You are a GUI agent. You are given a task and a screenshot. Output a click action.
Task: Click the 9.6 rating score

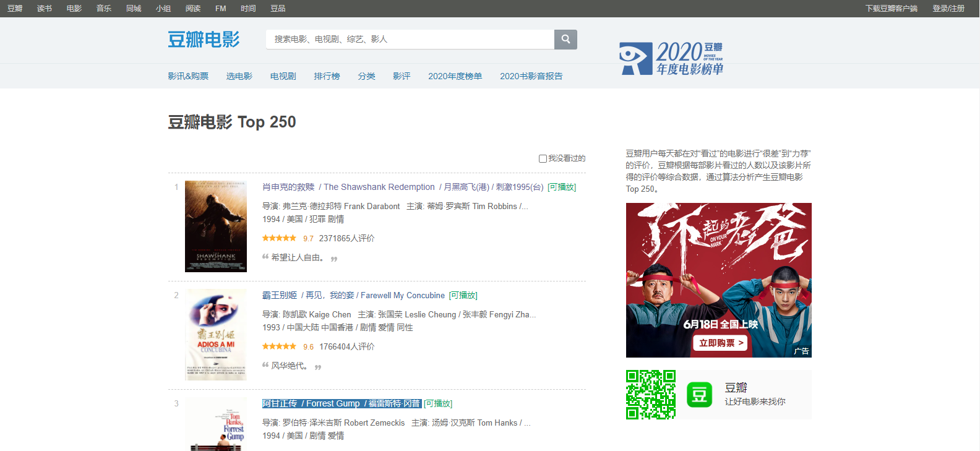tap(308, 346)
